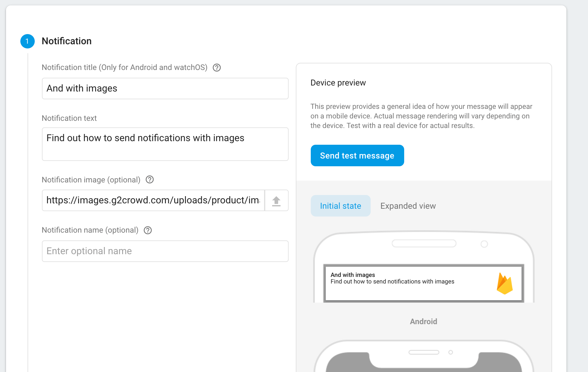The height and width of the screenshot is (372, 588).
Task: Click the Android phone camera circle
Action: 484,244
